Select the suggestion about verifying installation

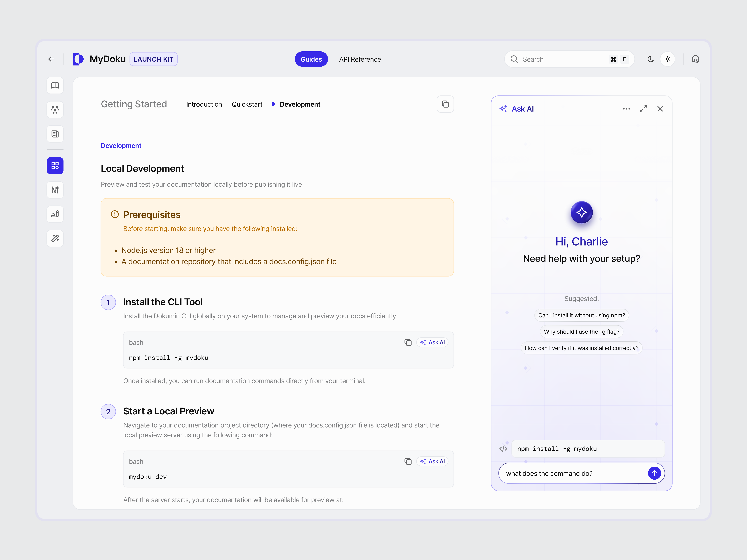pos(581,348)
